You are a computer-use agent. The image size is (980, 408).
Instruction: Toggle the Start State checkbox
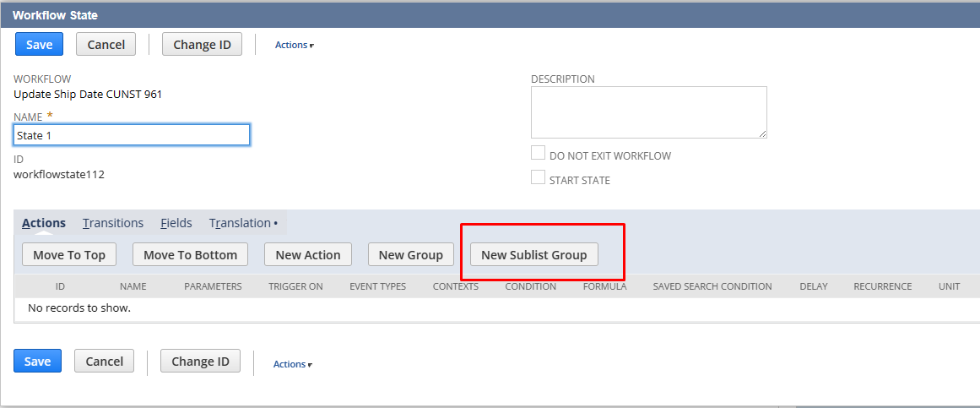click(538, 177)
